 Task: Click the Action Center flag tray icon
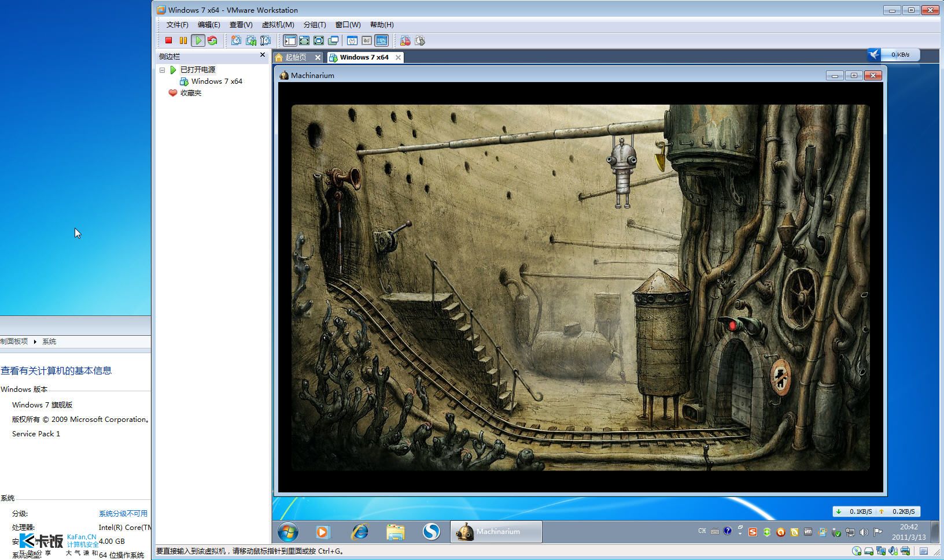[877, 532]
